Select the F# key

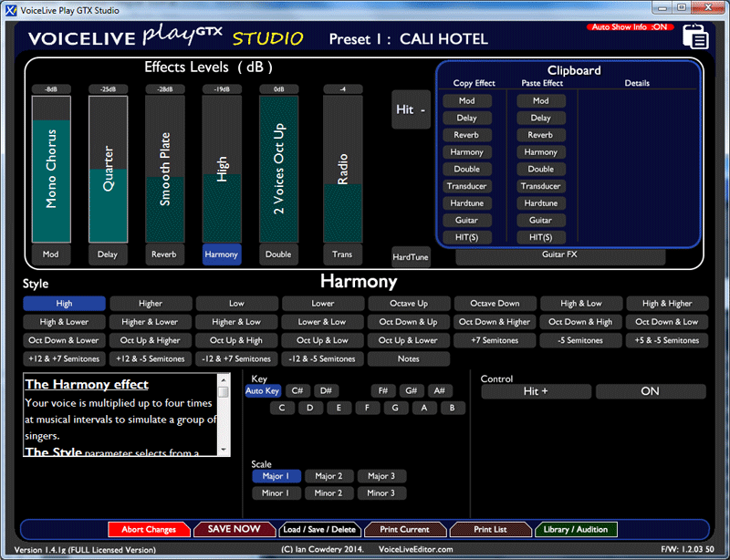pos(386,391)
